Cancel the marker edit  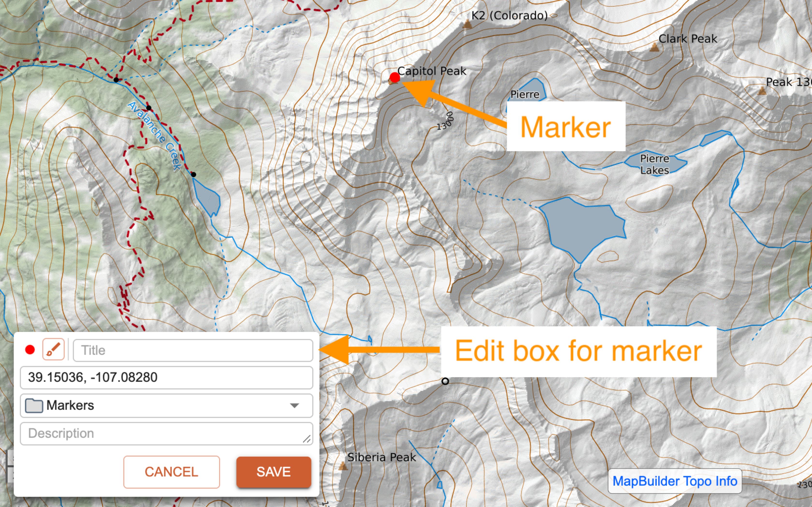click(x=171, y=472)
